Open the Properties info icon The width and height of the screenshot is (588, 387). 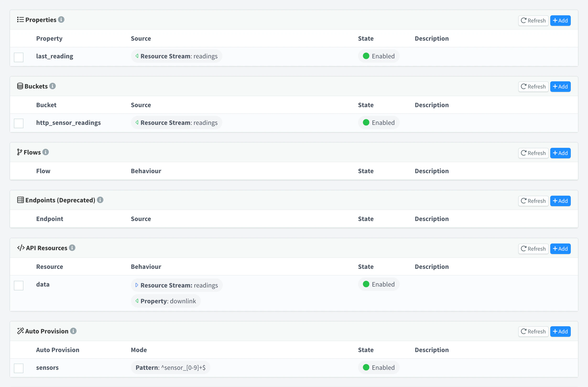click(x=61, y=20)
